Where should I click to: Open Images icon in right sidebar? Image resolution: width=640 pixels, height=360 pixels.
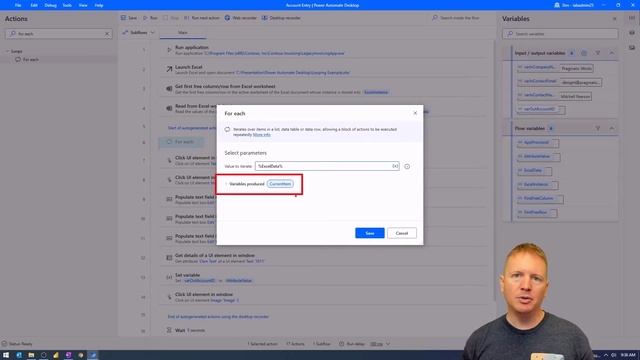(x=632, y=47)
